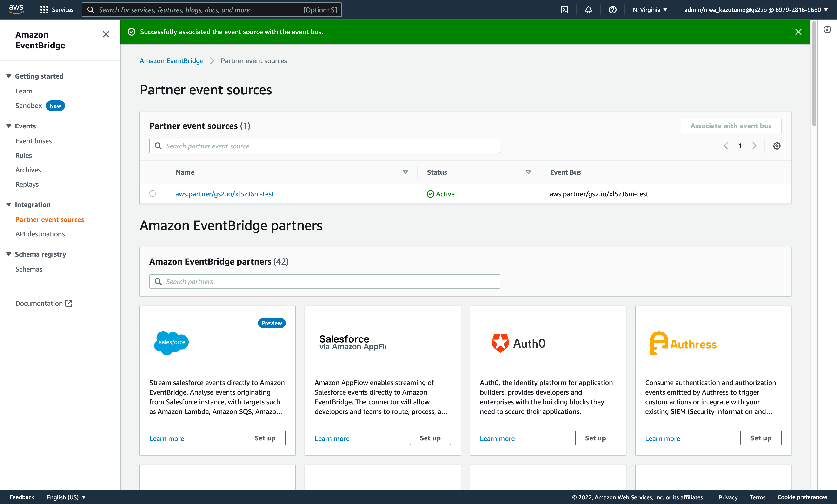Focus the Search partner event source field
This screenshot has height=504, width=837.
click(x=325, y=146)
